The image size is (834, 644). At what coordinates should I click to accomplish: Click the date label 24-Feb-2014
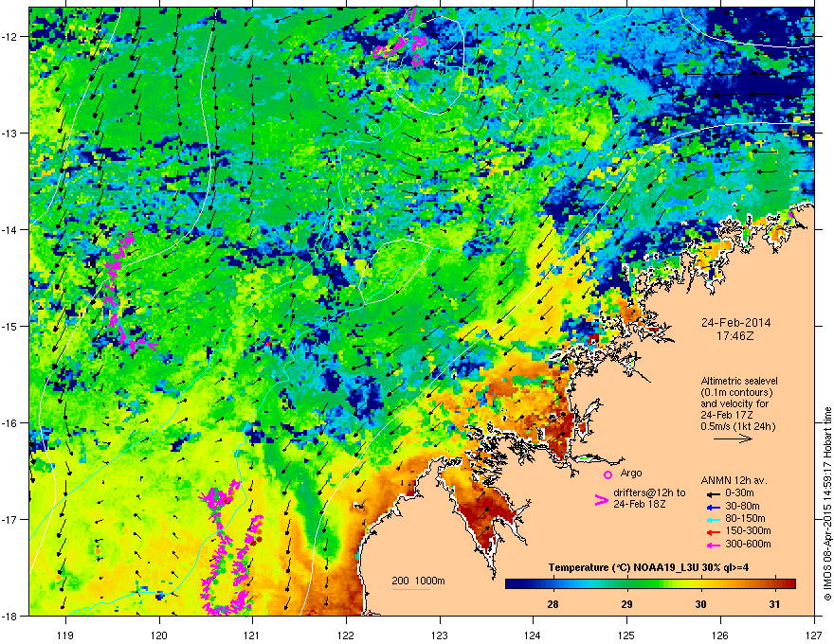click(735, 323)
